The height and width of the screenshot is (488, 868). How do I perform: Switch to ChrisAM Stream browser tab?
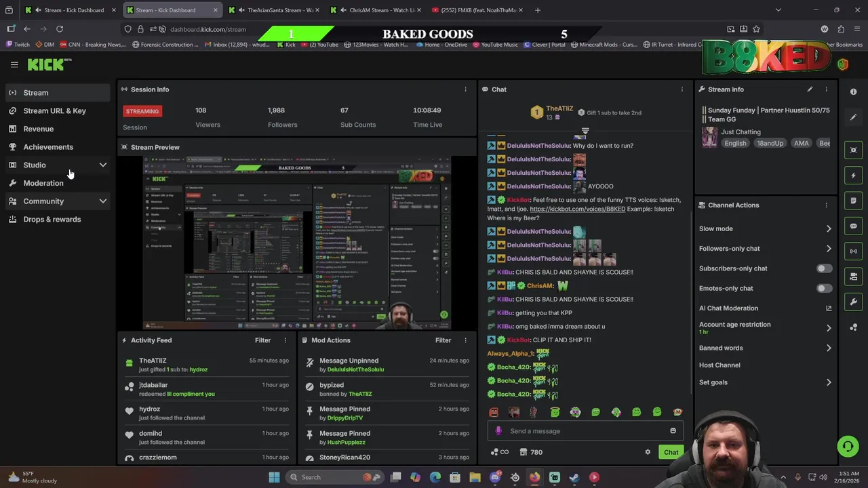pos(374,10)
